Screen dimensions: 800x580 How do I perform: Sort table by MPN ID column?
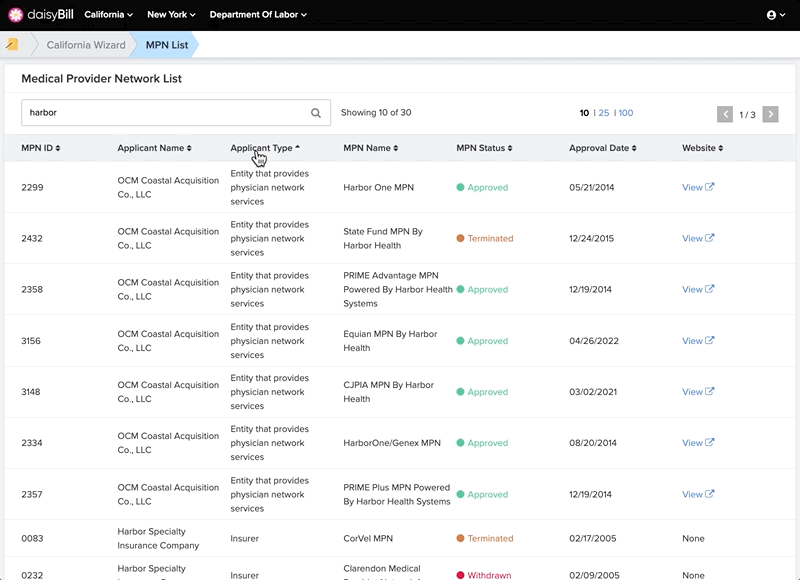[x=41, y=148]
